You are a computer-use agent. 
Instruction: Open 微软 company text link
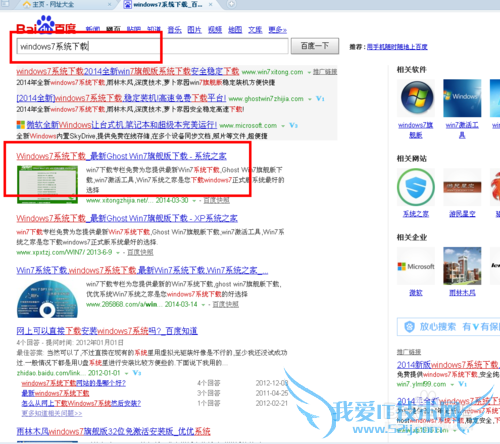click(x=416, y=293)
